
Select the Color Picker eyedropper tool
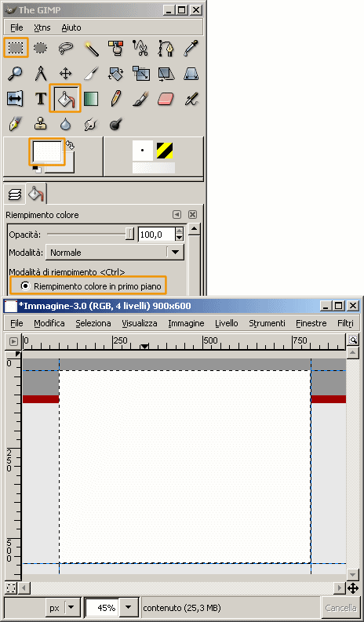[x=191, y=48]
